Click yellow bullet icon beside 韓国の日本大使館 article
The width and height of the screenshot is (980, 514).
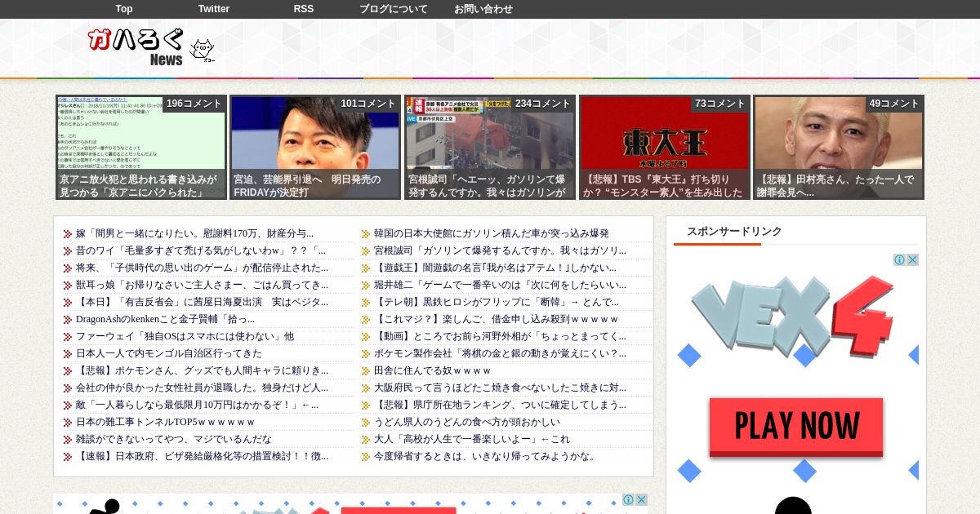[366, 234]
